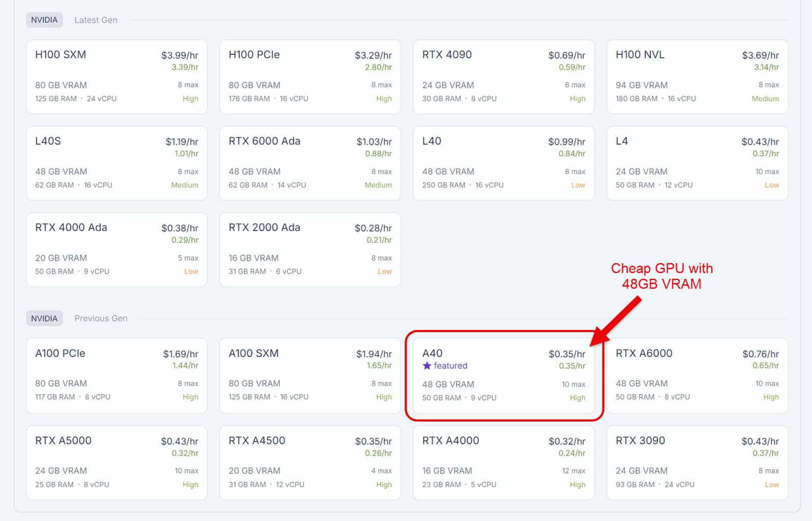Click 16 GB VRAM on RTX 2000 Ada
812x521 pixels.
253,258
